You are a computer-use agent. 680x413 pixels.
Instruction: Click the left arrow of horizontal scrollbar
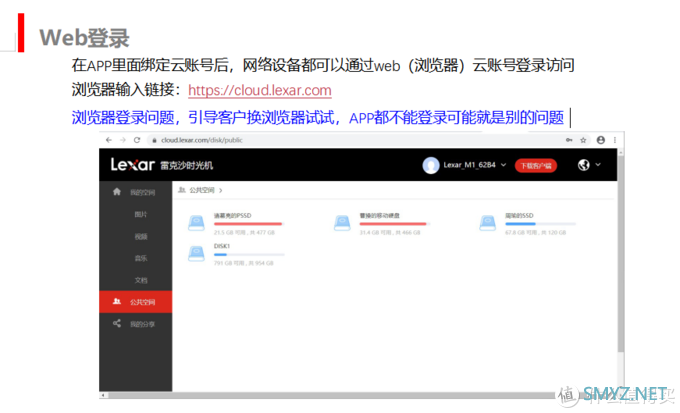pos(103,395)
